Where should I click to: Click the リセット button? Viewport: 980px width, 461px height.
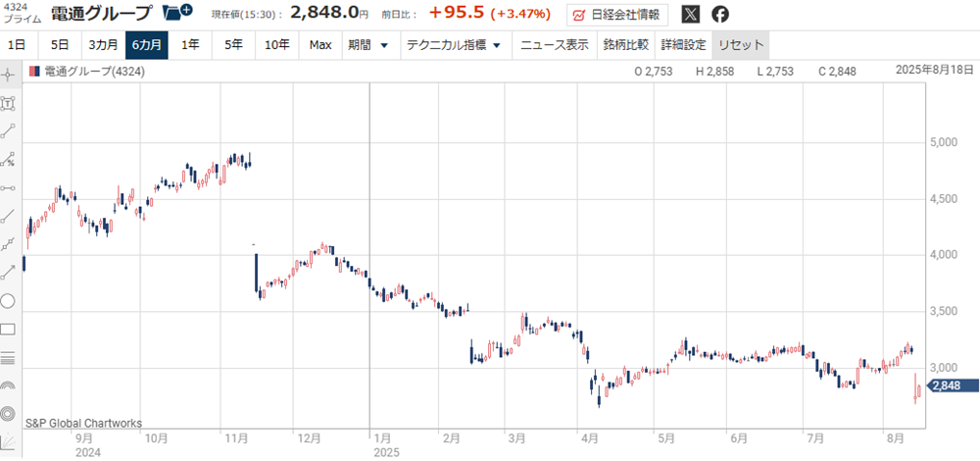(741, 45)
